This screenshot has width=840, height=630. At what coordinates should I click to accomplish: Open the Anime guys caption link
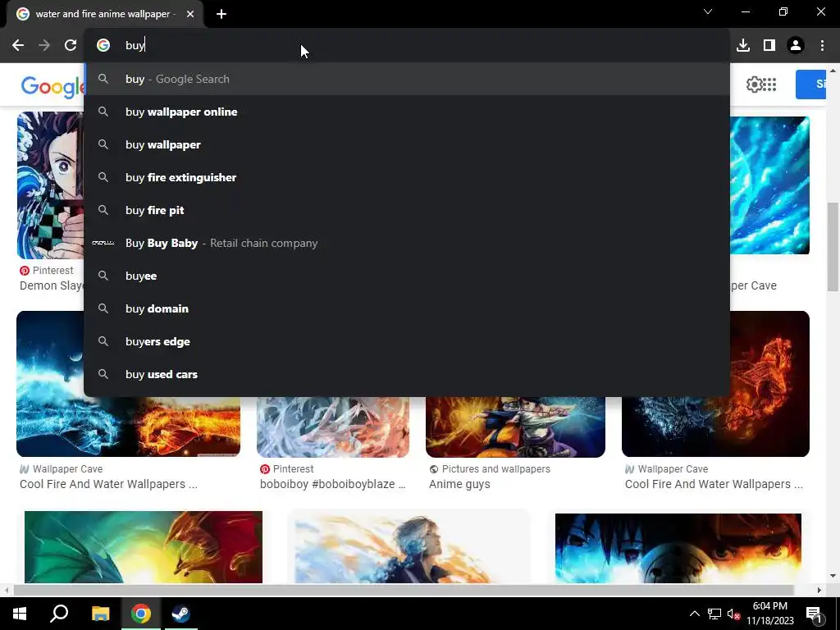(x=459, y=484)
